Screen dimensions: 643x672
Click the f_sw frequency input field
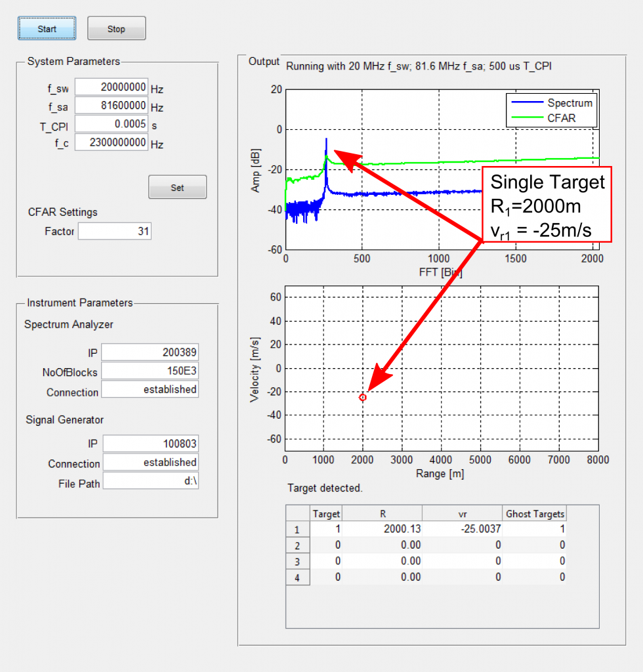[111, 87]
